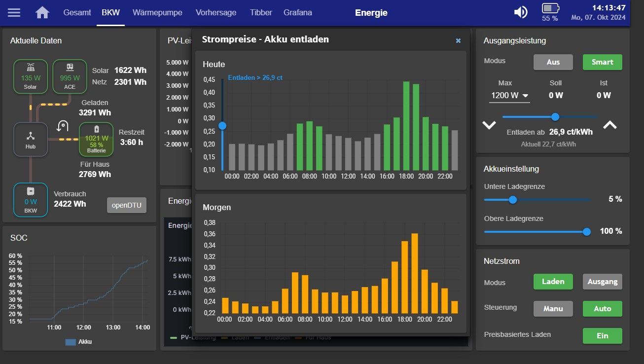Open the Tibber tab

pyautogui.click(x=261, y=13)
